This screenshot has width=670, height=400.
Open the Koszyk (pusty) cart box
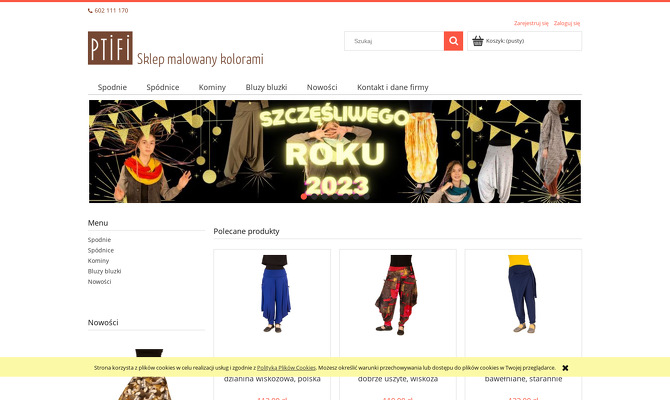524,41
